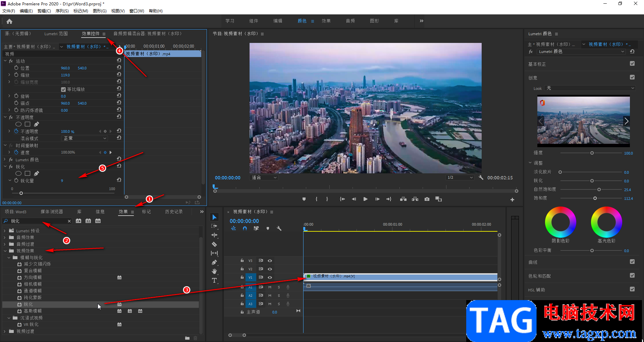Switch to the 历史记录 tab
This screenshot has width=644, height=342.
point(174,212)
